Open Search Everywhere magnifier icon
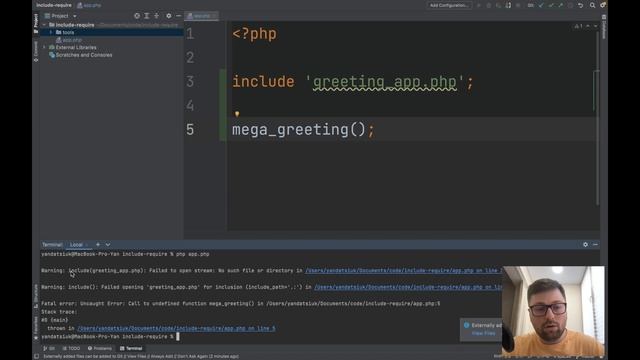Image resolution: width=640 pixels, height=360 pixels. pos(592,5)
